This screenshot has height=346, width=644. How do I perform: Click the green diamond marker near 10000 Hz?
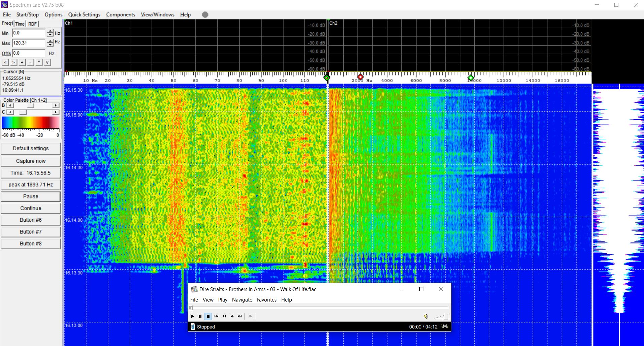471,78
